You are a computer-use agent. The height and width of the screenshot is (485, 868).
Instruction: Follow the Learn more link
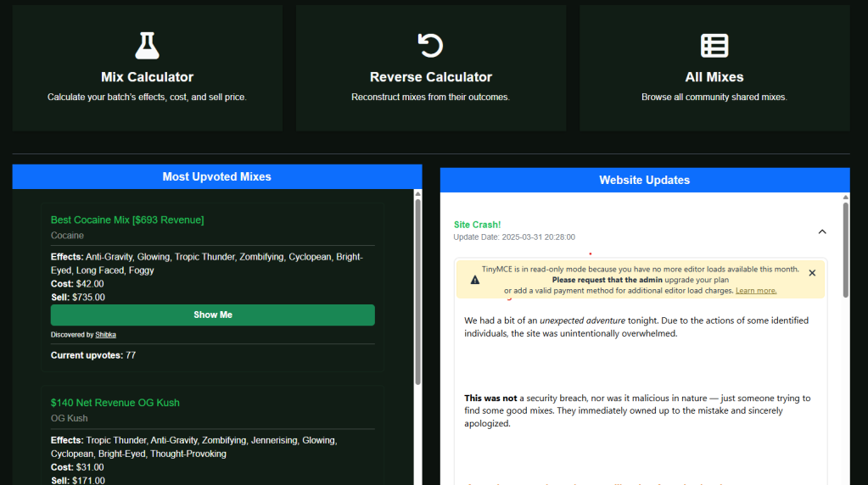(x=755, y=291)
